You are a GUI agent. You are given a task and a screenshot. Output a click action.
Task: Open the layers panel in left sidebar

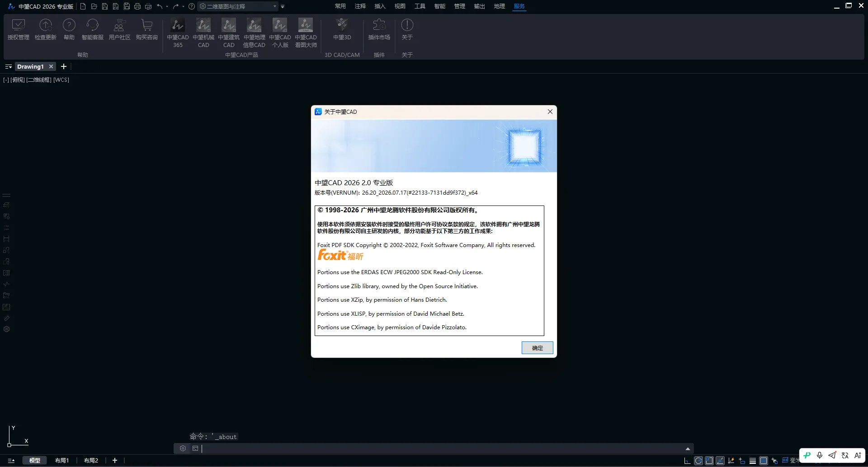coord(7,205)
